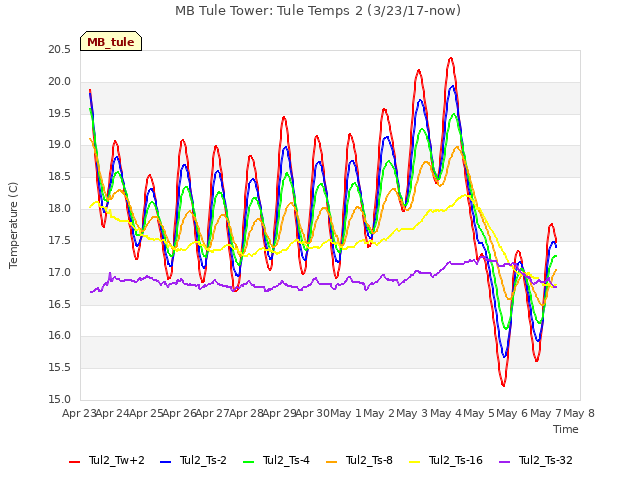This screenshot has height=480, width=640.
Task: Click the 19.0 y-axis tick label
Action: click(x=60, y=145)
